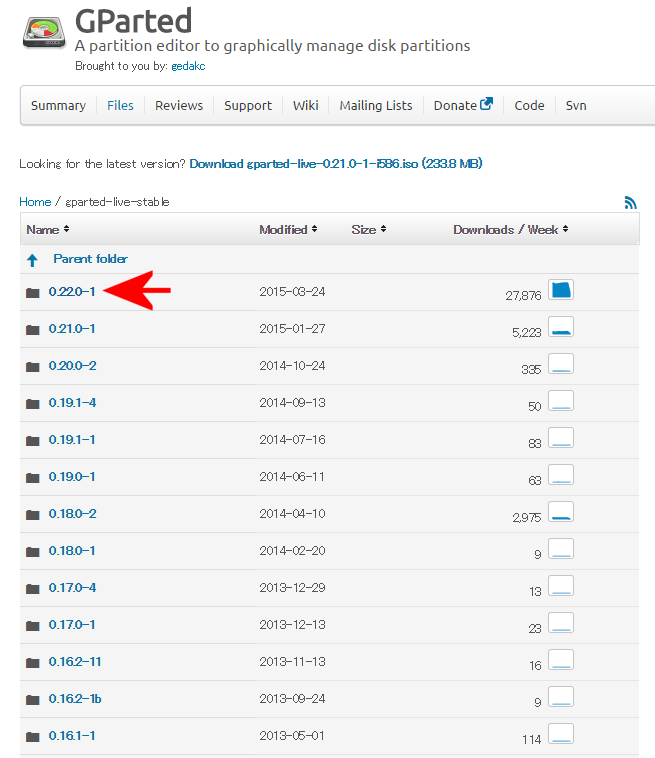Image resolution: width=655 pixels, height=758 pixels.
Task: Open the 0.18.0-2 folder link
Action: point(73,514)
